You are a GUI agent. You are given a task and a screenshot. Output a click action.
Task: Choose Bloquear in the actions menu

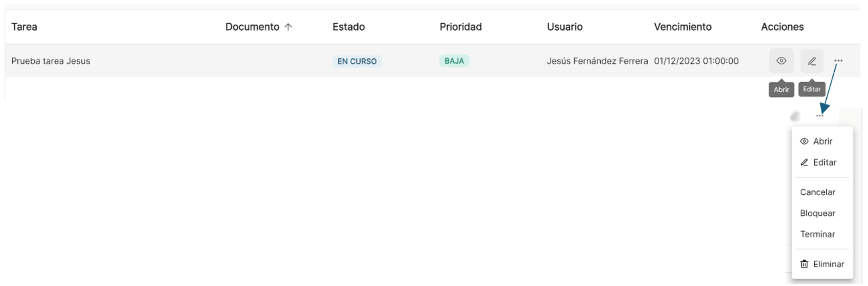click(x=817, y=213)
